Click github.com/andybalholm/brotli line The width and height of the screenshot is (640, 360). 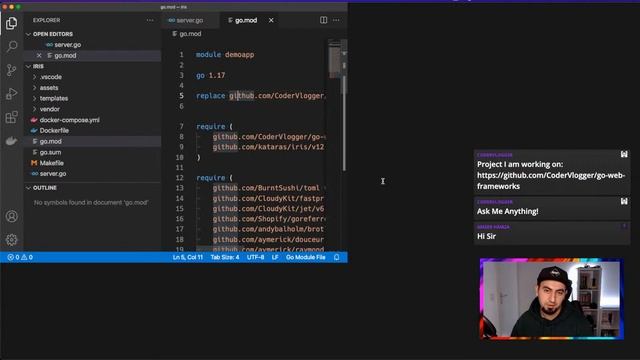tap(268, 229)
